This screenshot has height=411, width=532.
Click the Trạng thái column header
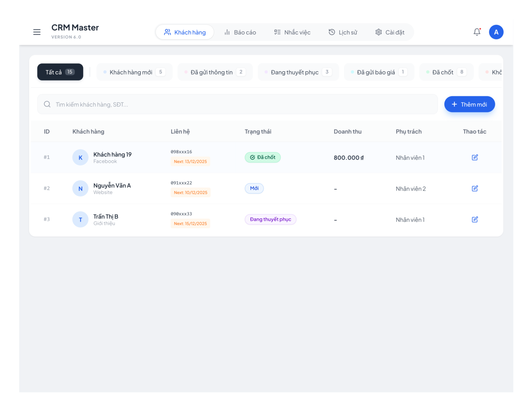click(x=258, y=132)
